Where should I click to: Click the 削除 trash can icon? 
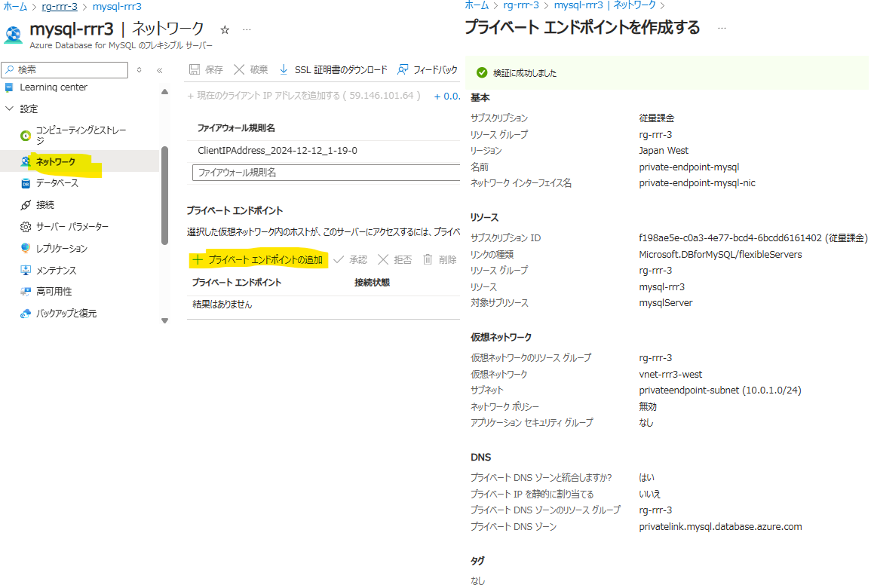pyautogui.click(x=427, y=260)
